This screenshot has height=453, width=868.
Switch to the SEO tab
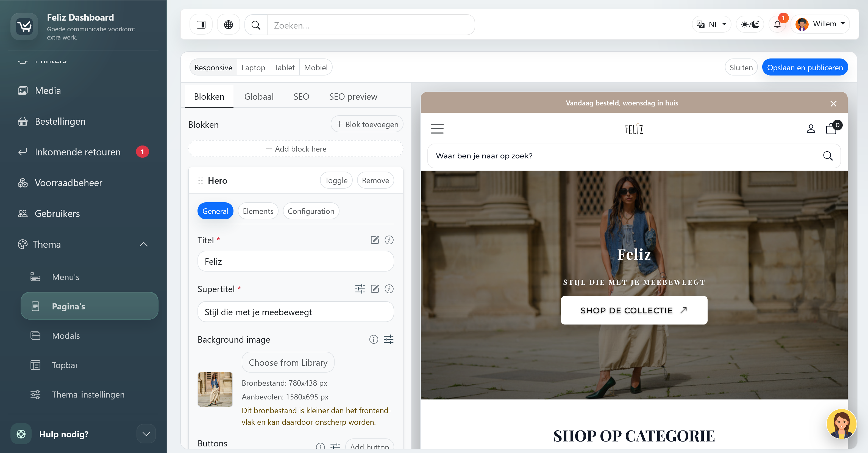pyautogui.click(x=301, y=96)
